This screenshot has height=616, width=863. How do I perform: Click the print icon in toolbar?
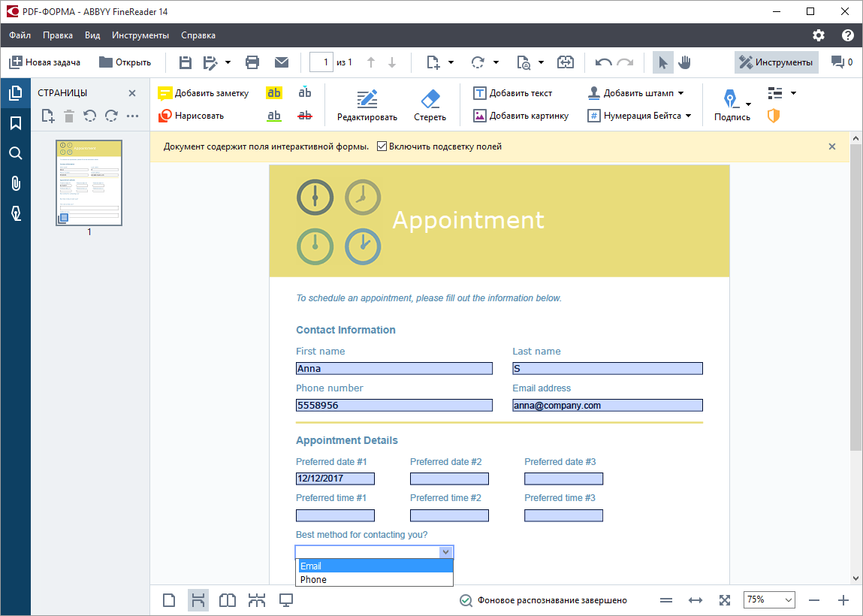click(252, 62)
